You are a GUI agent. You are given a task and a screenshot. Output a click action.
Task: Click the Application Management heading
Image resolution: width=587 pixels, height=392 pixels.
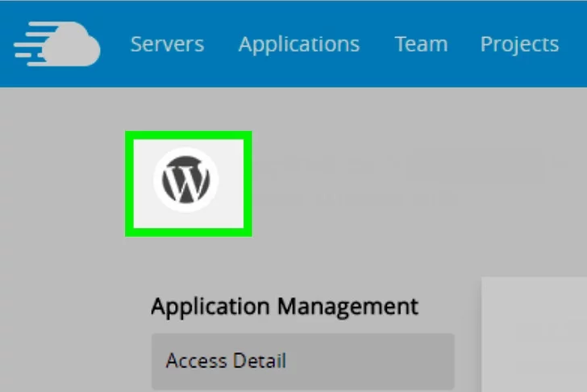click(285, 307)
